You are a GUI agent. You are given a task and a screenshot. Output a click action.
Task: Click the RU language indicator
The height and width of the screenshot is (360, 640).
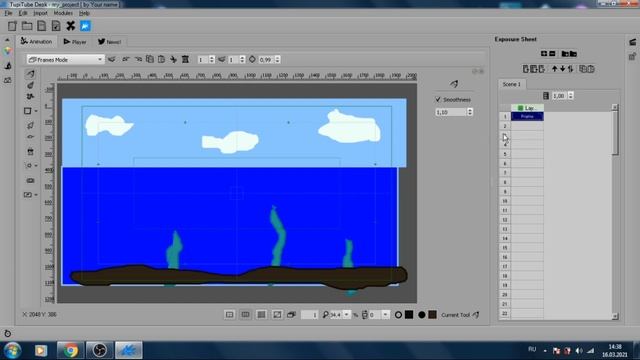tap(532, 349)
